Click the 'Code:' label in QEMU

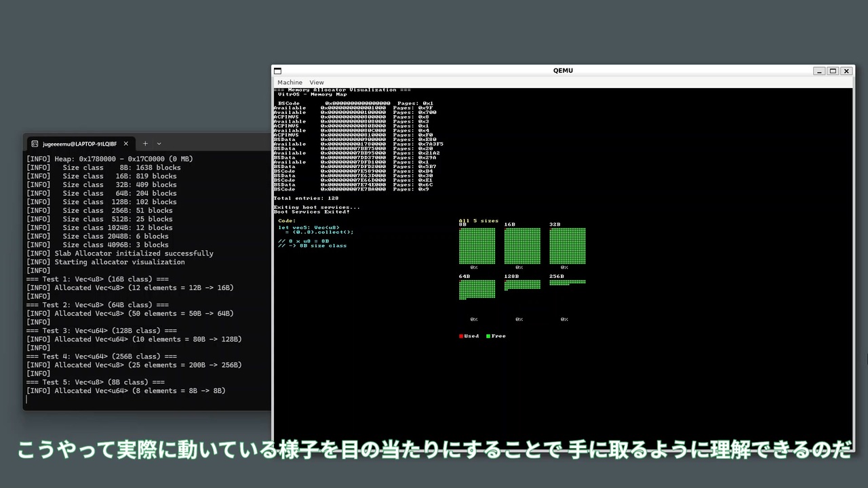[287, 221]
